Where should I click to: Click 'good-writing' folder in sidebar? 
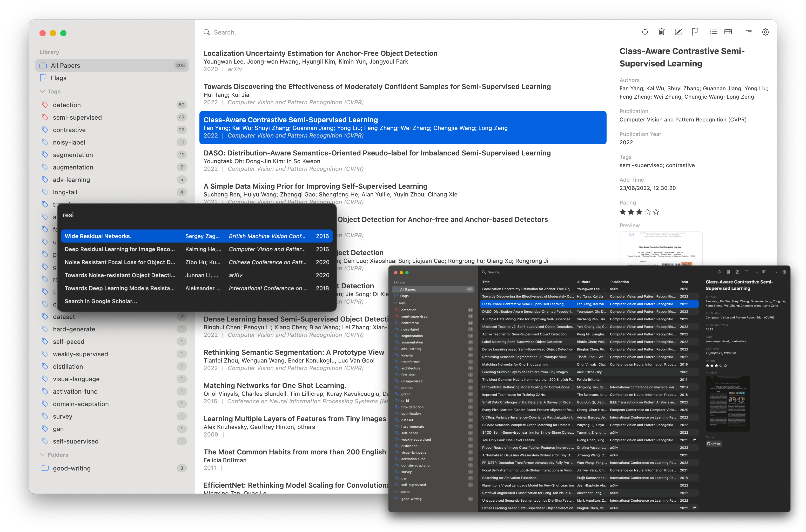pyautogui.click(x=71, y=468)
